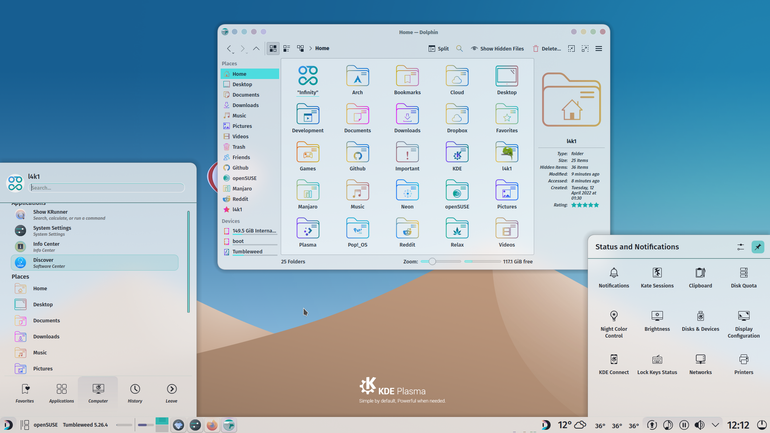Open the Clipboard tray item
The height and width of the screenshot is (433, 770).
[x=700, y=277]
